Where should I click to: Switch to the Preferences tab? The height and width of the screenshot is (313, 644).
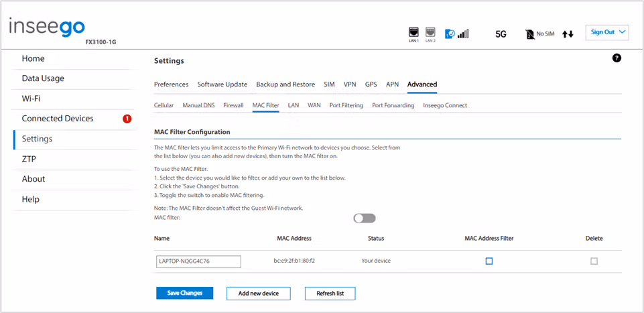pos(172,84)
